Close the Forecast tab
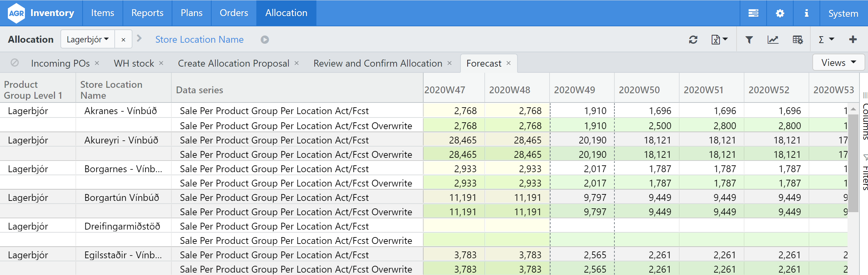This screenshot has height=275, width=868. (509, 63)
